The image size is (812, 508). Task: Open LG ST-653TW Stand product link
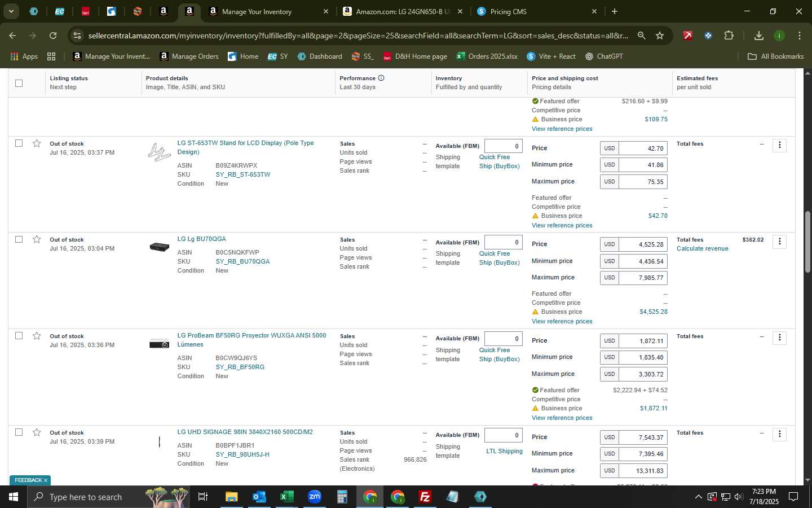245,147
